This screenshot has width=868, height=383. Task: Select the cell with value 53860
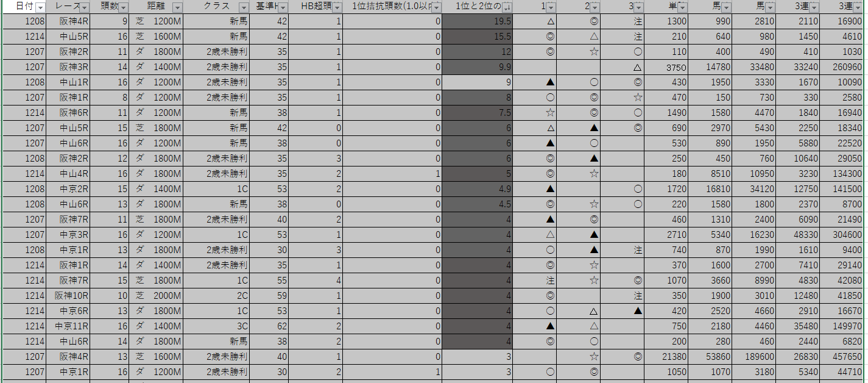click(710, 357)
